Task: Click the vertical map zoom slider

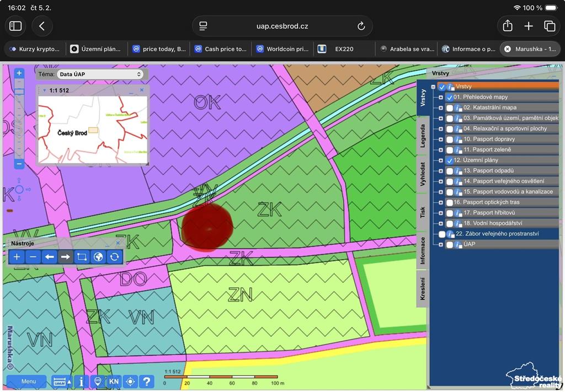Action: (19, 119)
